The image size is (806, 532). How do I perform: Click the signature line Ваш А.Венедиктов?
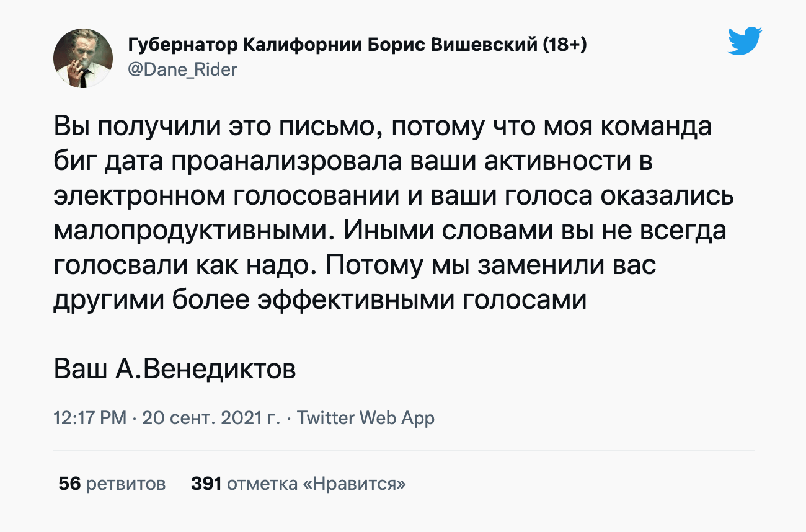(x=175, y=370)
